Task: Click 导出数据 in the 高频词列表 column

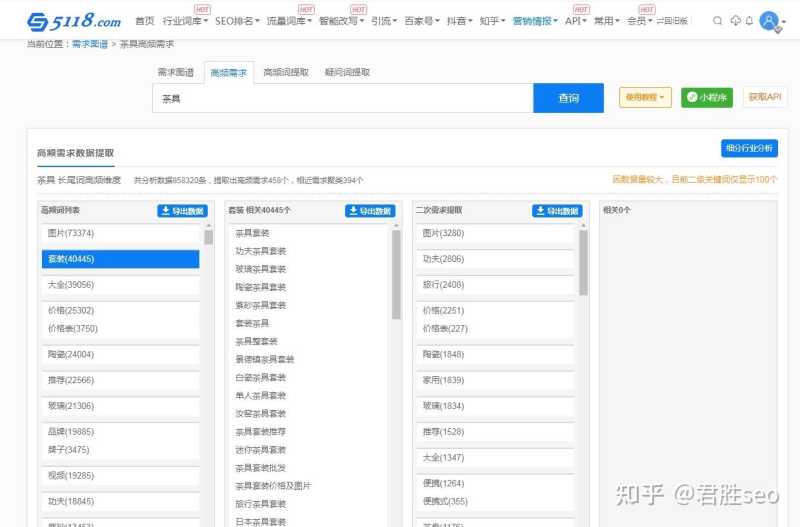Action: coord(183,211)
